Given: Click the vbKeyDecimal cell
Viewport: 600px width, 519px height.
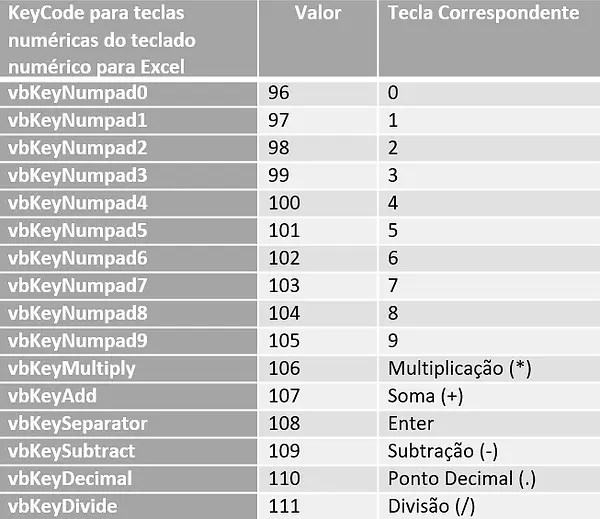Looking at the screenshot, I should (x=70, y=478).
